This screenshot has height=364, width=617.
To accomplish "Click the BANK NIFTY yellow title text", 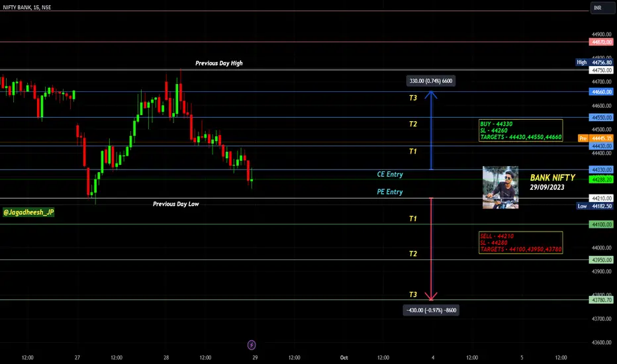I will coord(553,177).
